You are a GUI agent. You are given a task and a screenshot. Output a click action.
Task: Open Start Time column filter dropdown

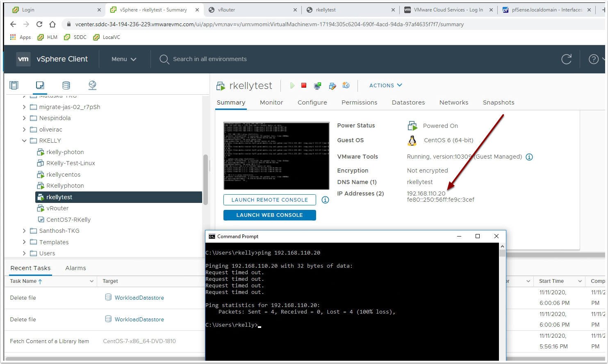pos(580,281)
